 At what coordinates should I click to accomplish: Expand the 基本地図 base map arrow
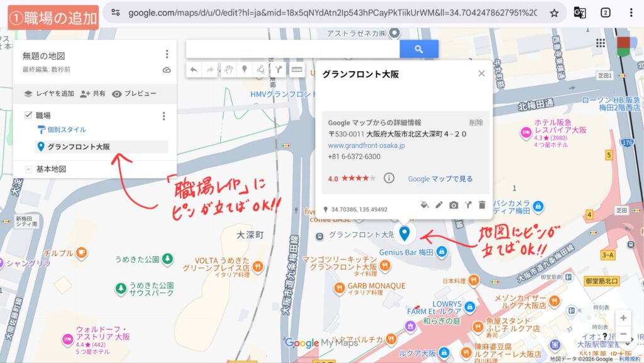click(x=28, y=169)
